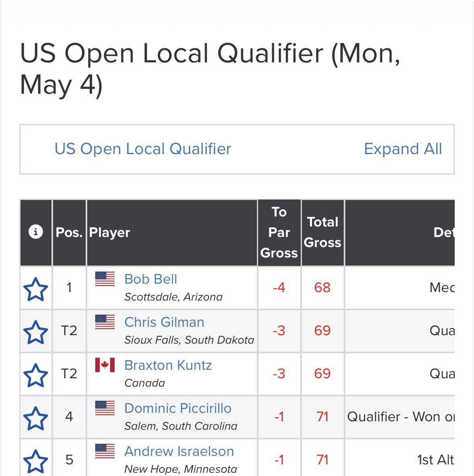
Task: Open Andrew Israelson's player page
Action: (179, 451)
